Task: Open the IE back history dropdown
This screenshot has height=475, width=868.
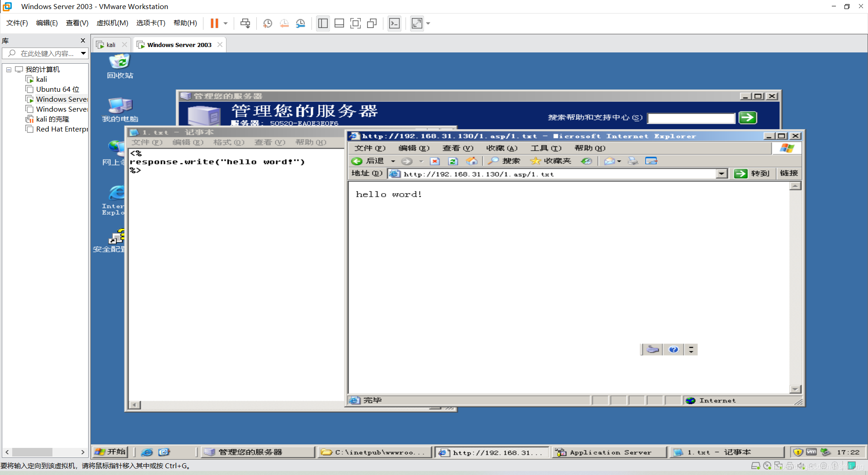Action: (393, 161)
